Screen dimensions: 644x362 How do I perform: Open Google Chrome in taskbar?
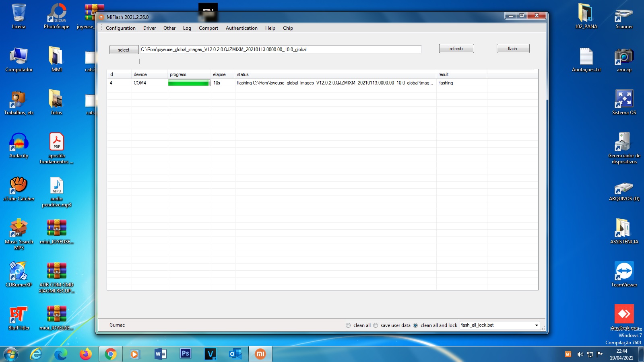[x=110, y=354]
